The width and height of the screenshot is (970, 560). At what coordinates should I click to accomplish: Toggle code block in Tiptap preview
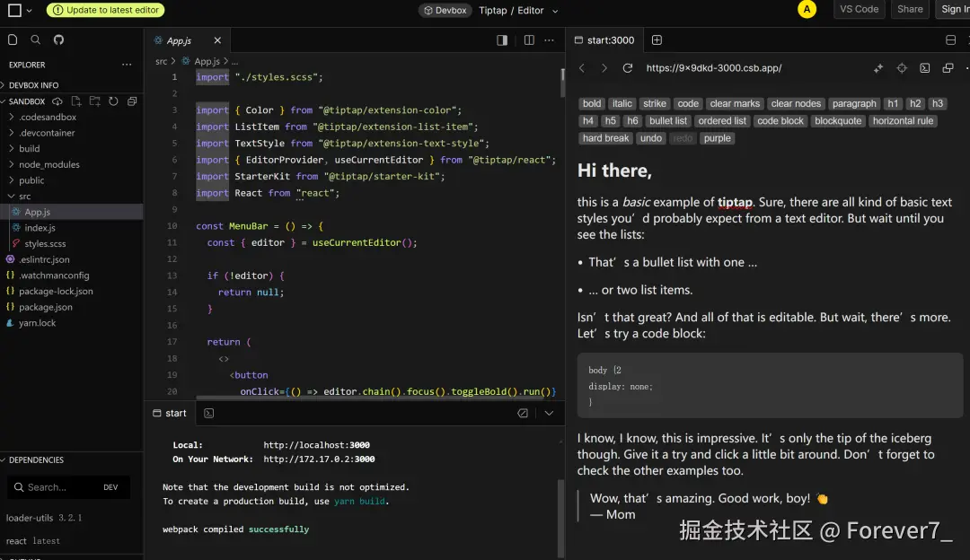(x=780, y=121)
